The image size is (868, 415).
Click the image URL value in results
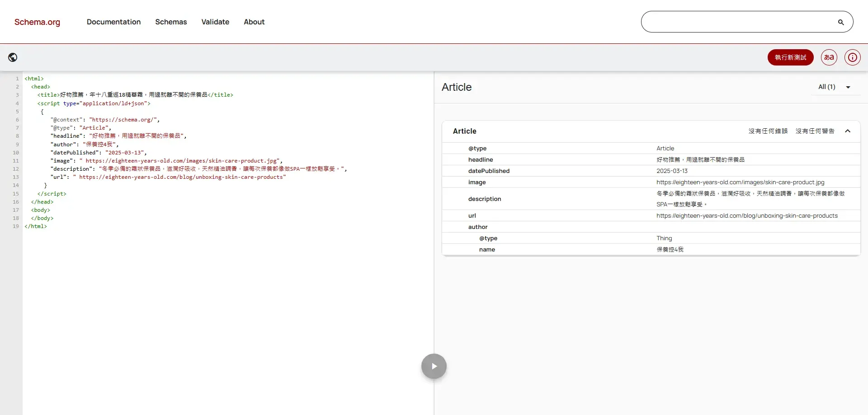740,182
